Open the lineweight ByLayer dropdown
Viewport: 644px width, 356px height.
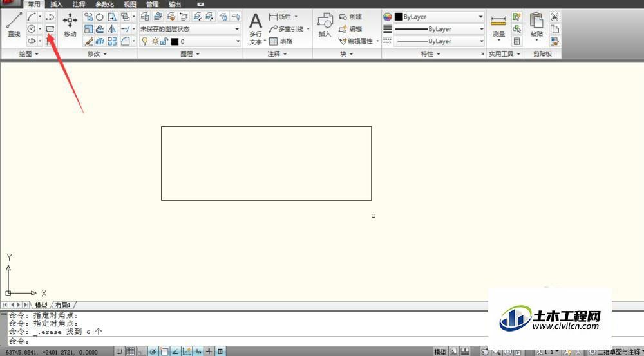click(439, 29)
